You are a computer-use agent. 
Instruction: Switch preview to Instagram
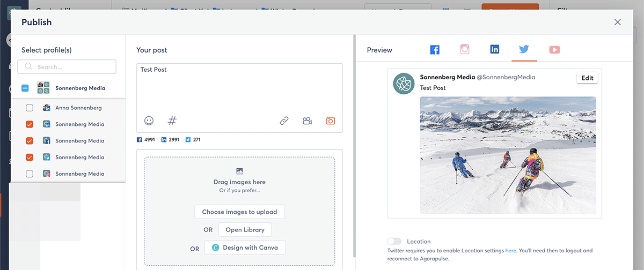(x=465, y=50)
